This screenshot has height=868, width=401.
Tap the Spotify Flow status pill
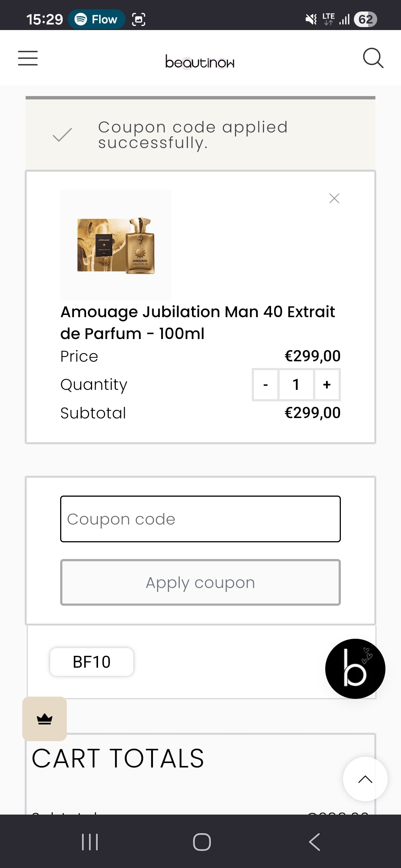point(97,19)
